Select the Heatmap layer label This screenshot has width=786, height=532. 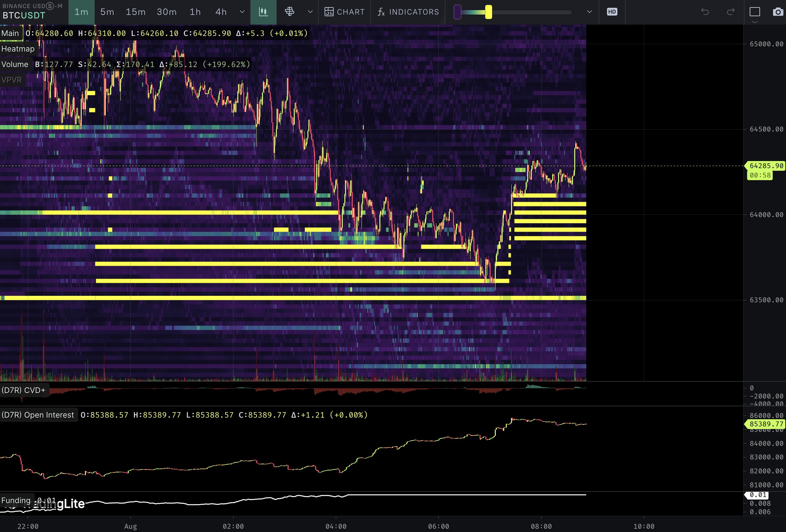pos(18,49)
